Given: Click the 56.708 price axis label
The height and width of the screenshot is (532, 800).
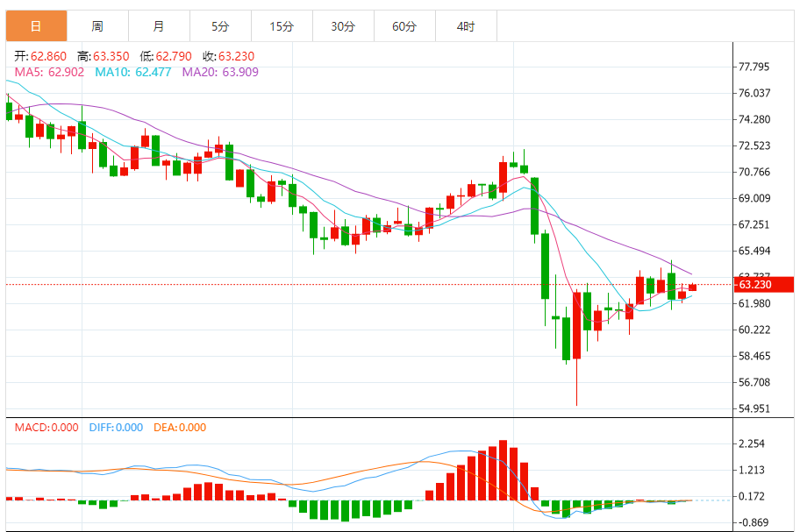Looking at the screenshot, I should click(754, 382).
